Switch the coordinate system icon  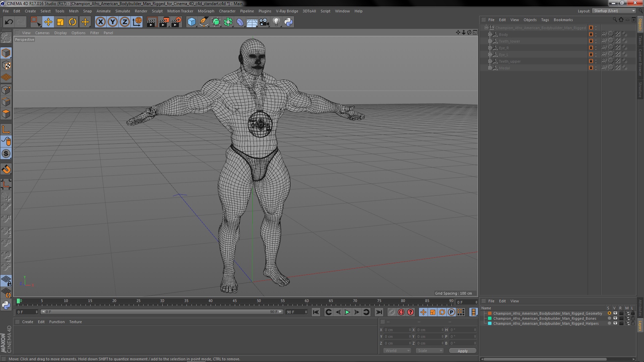pyautogui.click(x=137, y=22)
